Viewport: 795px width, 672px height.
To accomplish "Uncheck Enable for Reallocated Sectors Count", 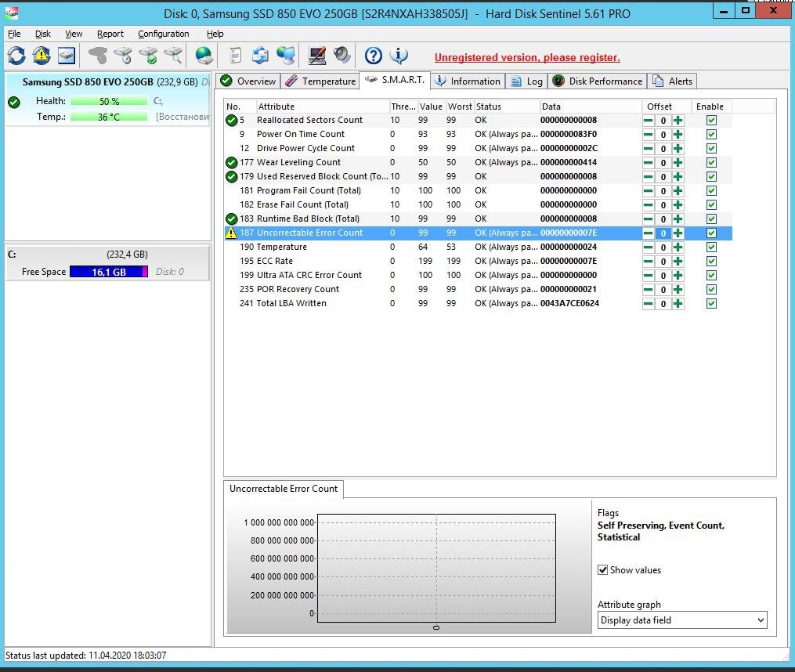I will (711, 120).
